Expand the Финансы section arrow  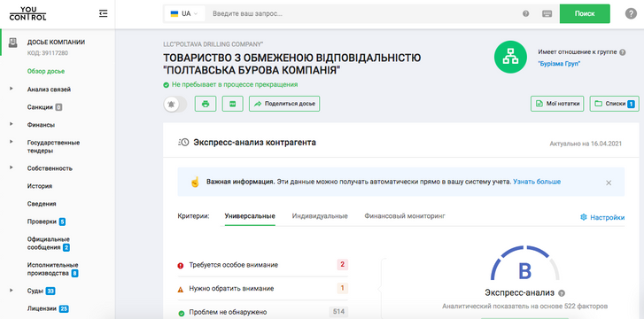coord(12,124)
